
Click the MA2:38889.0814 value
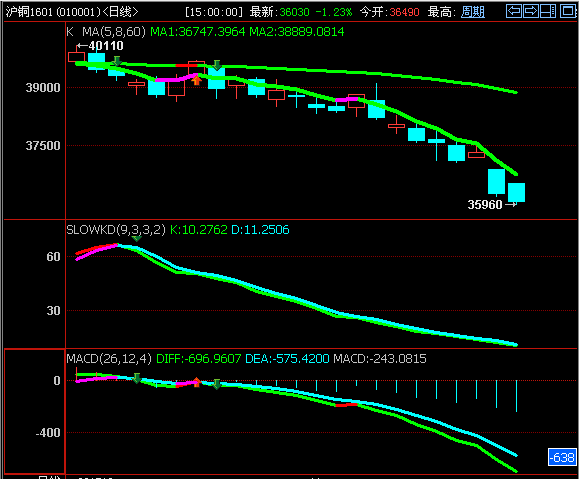[297, 32]
